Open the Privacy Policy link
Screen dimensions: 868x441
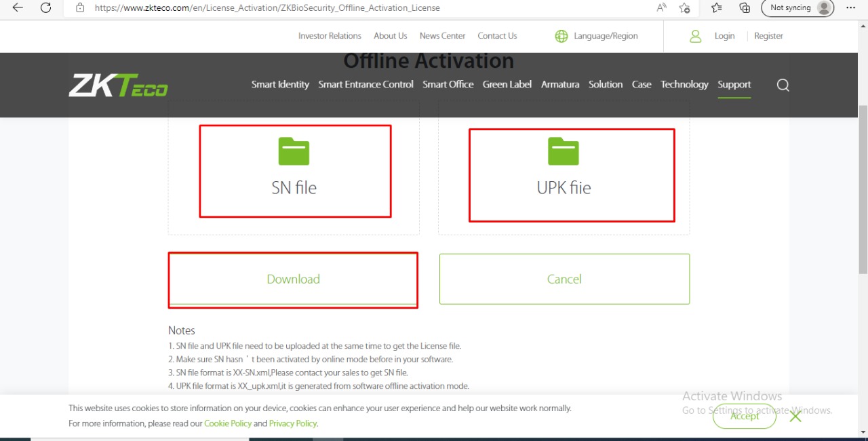tap(292, 423)
